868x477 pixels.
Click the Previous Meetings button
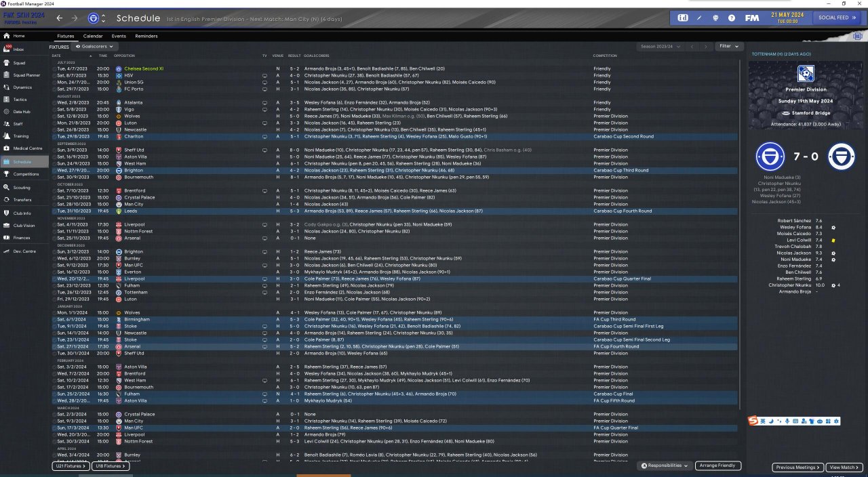pos(798,468)
